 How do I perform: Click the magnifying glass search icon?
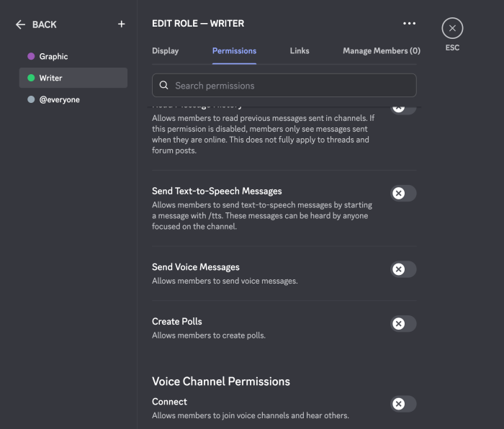[x=164, y=86]
